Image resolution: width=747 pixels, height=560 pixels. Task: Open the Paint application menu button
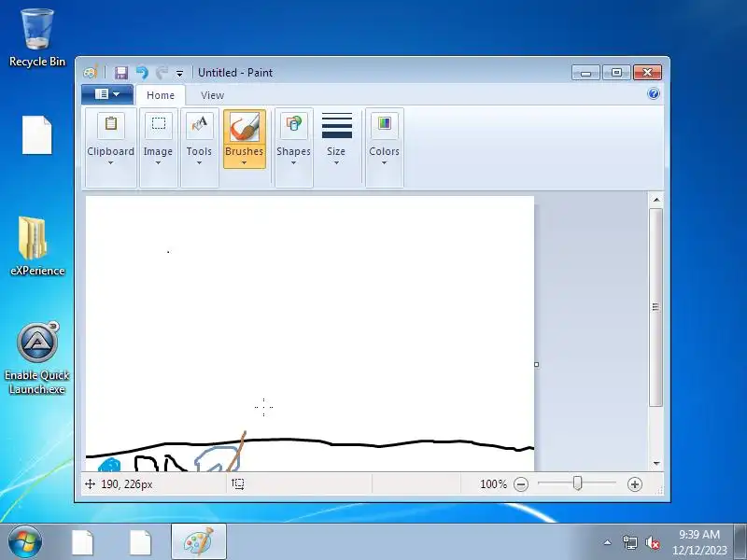107,94
